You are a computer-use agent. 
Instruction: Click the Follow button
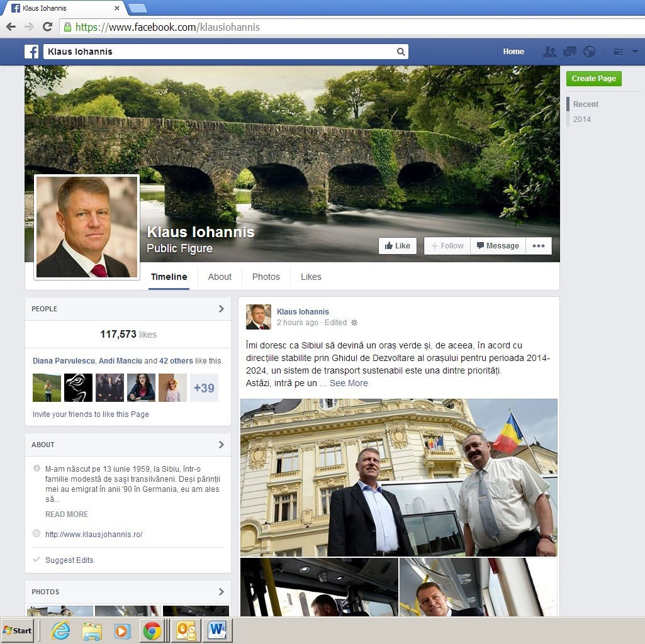pyautogui.click(x=447, y=246)
